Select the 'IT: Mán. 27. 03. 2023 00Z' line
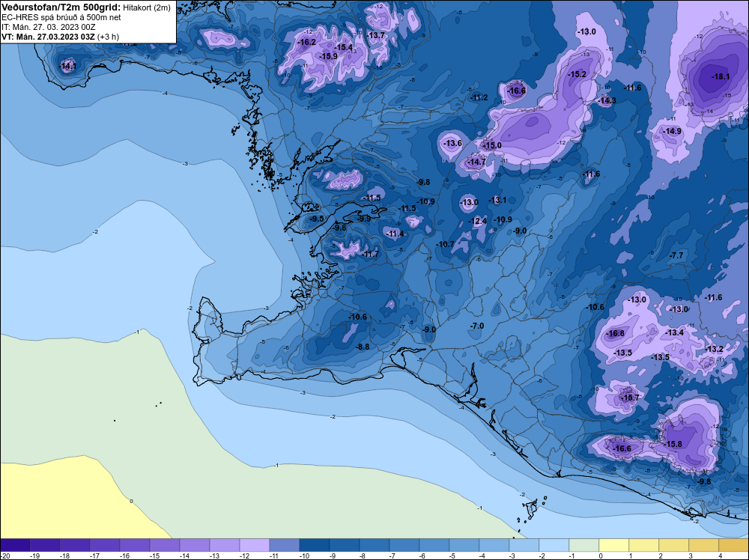749x560 pixels. 48,27
